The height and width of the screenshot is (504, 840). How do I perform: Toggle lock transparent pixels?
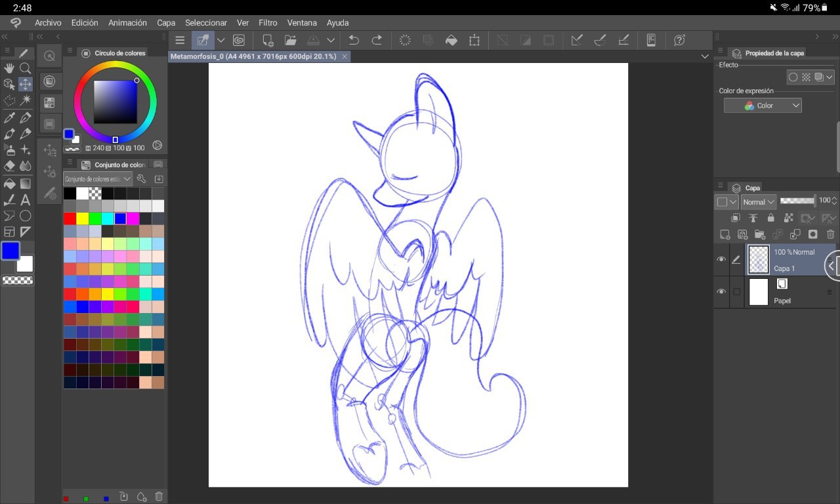pyautogui.click(x=788, y=218)
